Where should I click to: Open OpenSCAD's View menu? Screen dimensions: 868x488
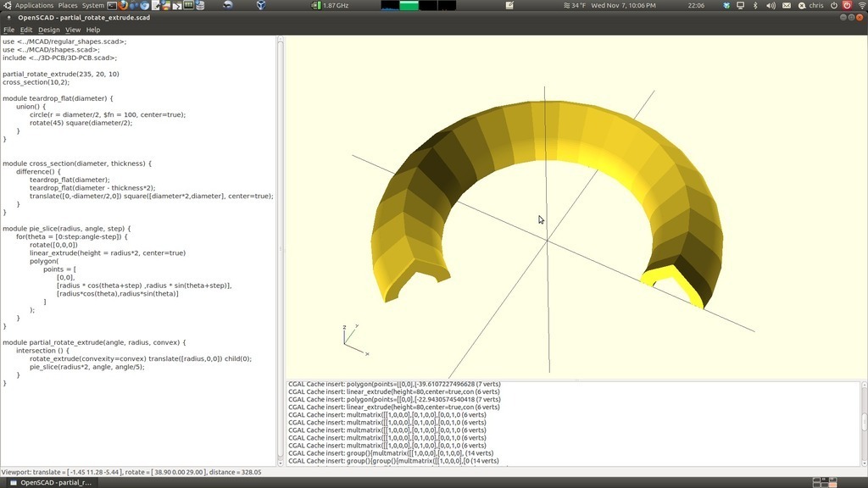click(x=72, y=29)
